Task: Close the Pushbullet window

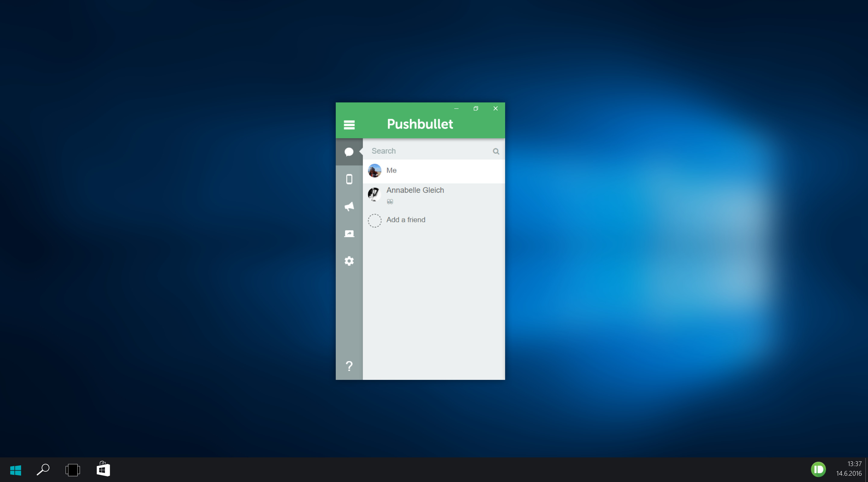Action: pos(495,108)
